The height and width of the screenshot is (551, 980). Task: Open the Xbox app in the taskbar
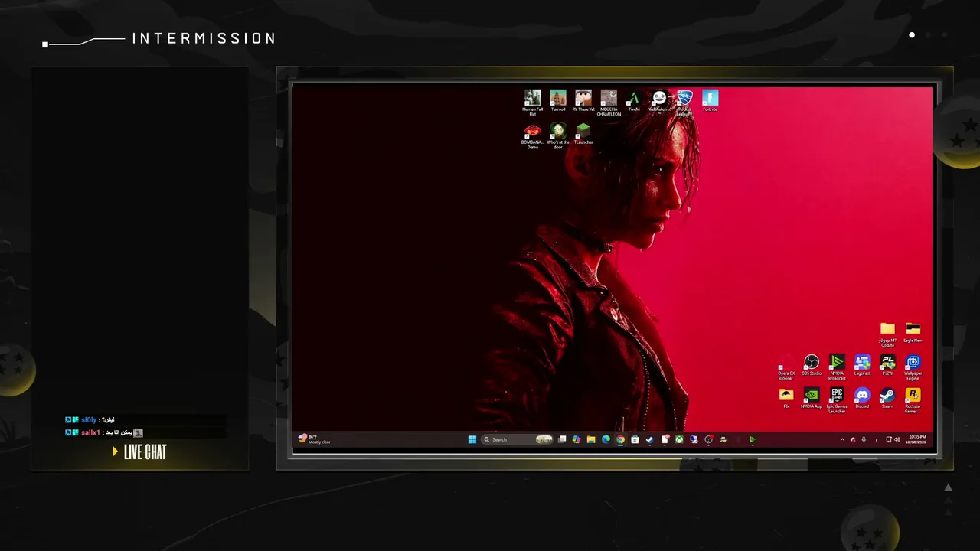(679, 439)
